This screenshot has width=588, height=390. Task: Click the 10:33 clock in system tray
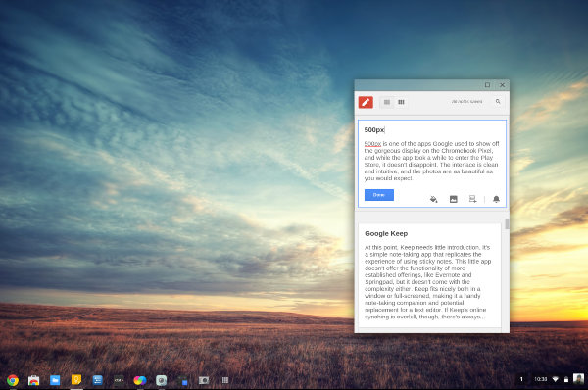click(x=540, y=379)
